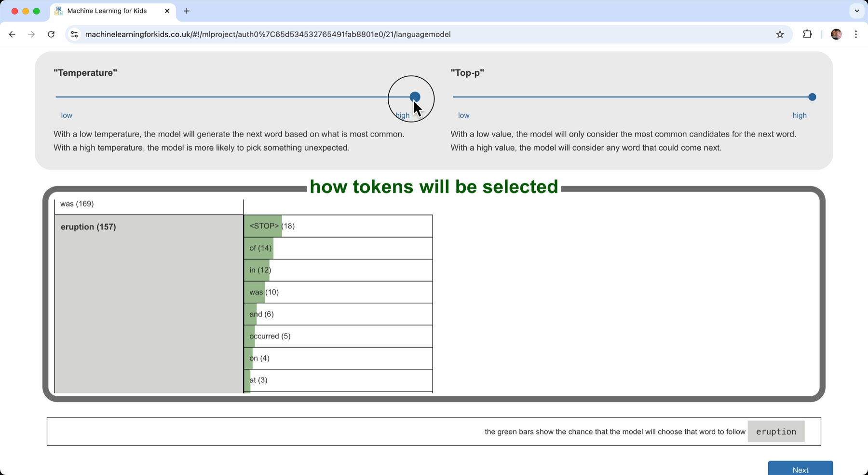The width and height of the screenshot is (868, 475).
Task: Click the Top-p slider handle
Action: pos(812,97)
